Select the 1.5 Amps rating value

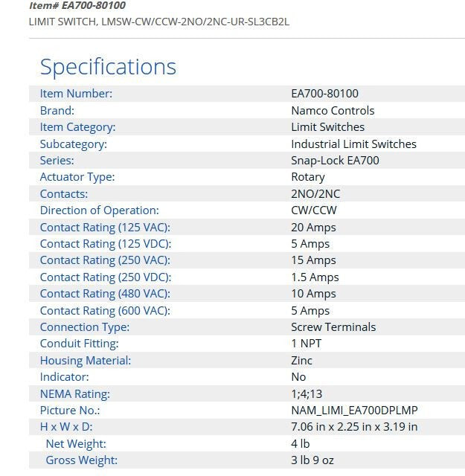[x=315, y=277]
